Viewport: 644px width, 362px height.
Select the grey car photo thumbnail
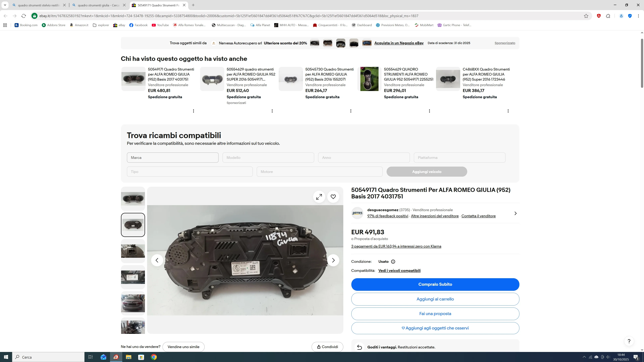point(133,303)
